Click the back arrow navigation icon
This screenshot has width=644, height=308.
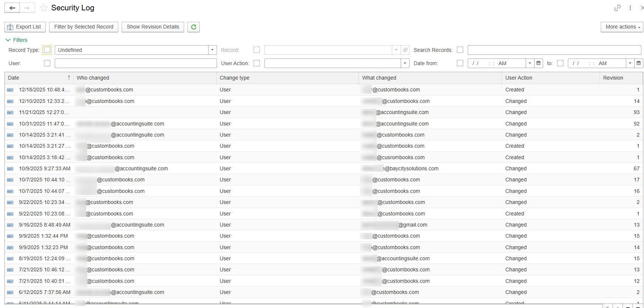click(12, 8)
